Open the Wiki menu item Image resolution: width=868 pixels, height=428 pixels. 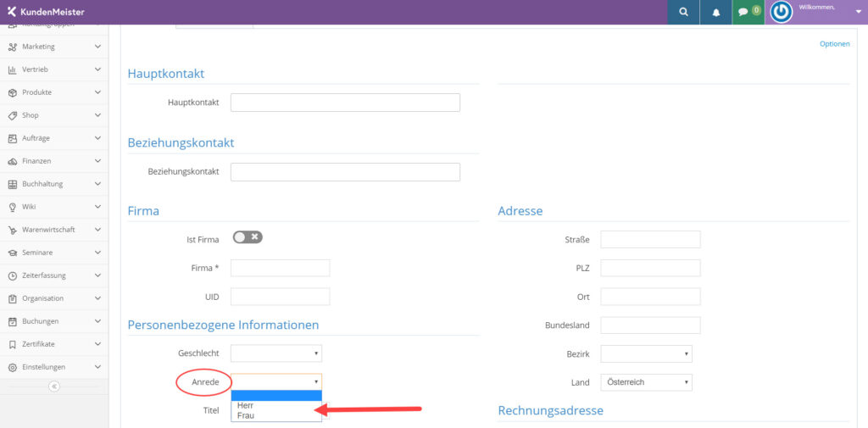[54, 207]
